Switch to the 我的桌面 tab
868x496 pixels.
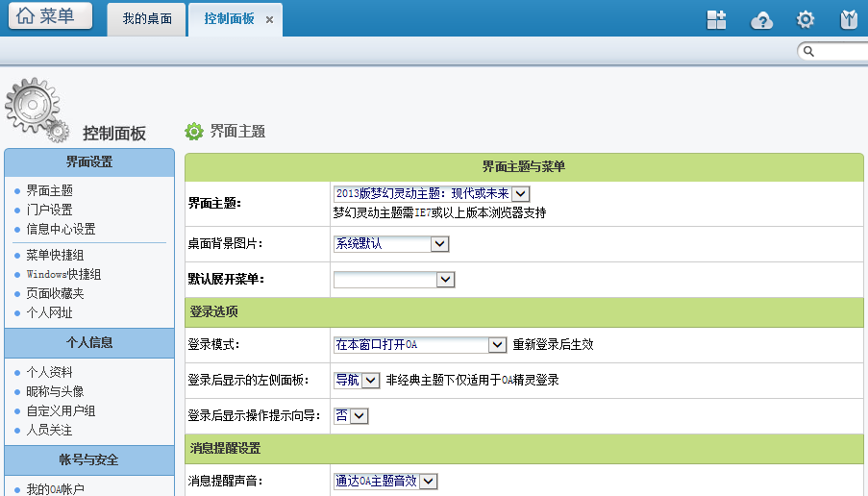(x=147, y=19)
